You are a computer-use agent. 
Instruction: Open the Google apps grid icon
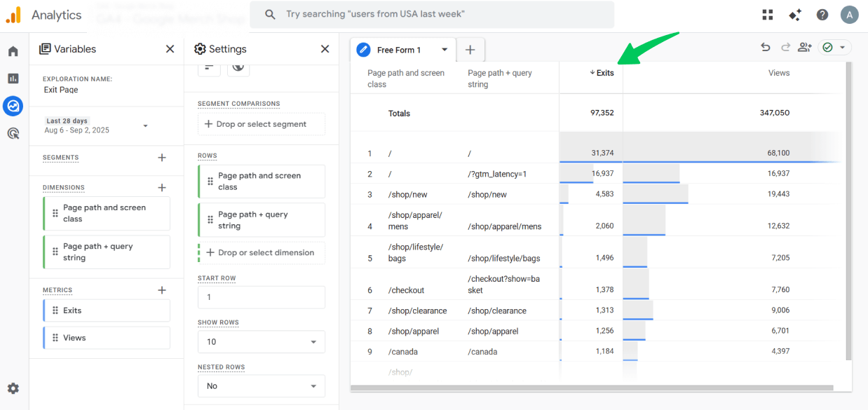tap(768, 15)
